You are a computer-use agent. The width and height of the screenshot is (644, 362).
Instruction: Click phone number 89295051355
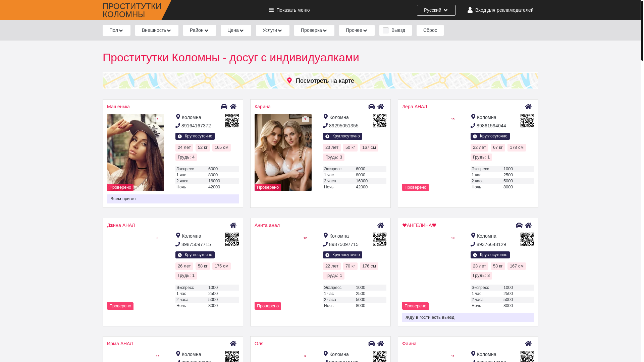pos(344,126)
